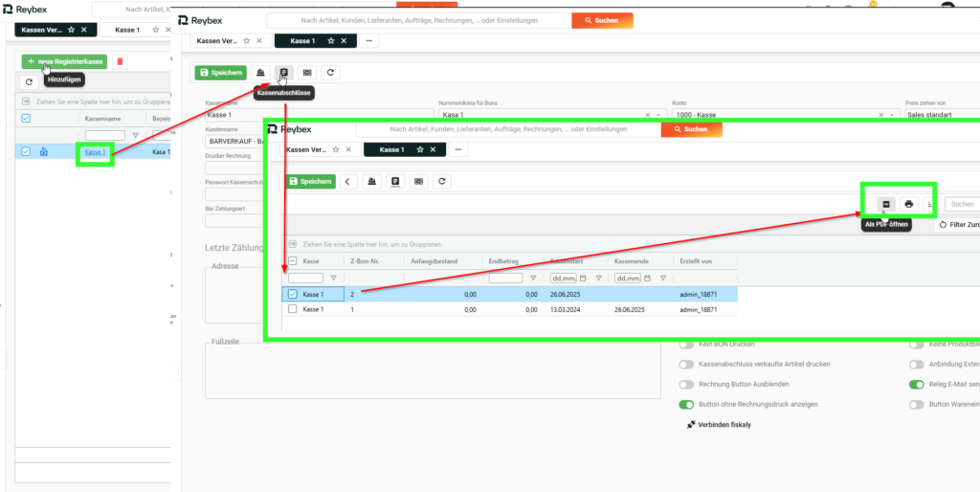Open the Kassenende column filter funnel
The height and width of the screenshot is (492, 980).
tap(662, 279)
